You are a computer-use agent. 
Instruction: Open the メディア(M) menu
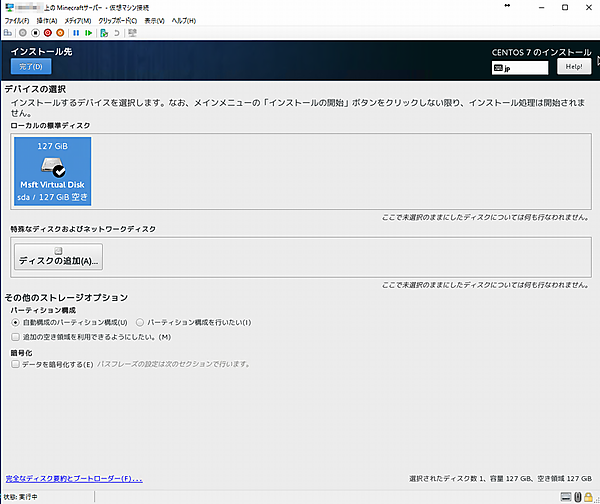pos(79,20)
